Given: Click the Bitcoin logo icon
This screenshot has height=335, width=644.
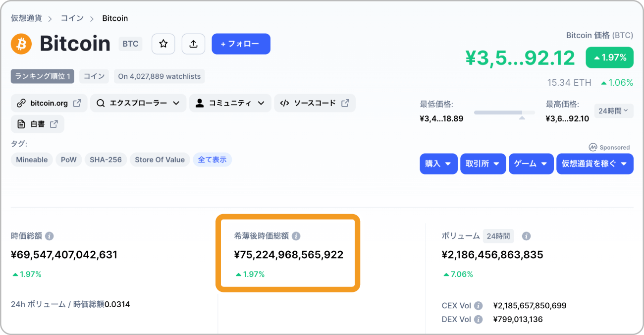Looking at the screenshot, I should 21,44.
